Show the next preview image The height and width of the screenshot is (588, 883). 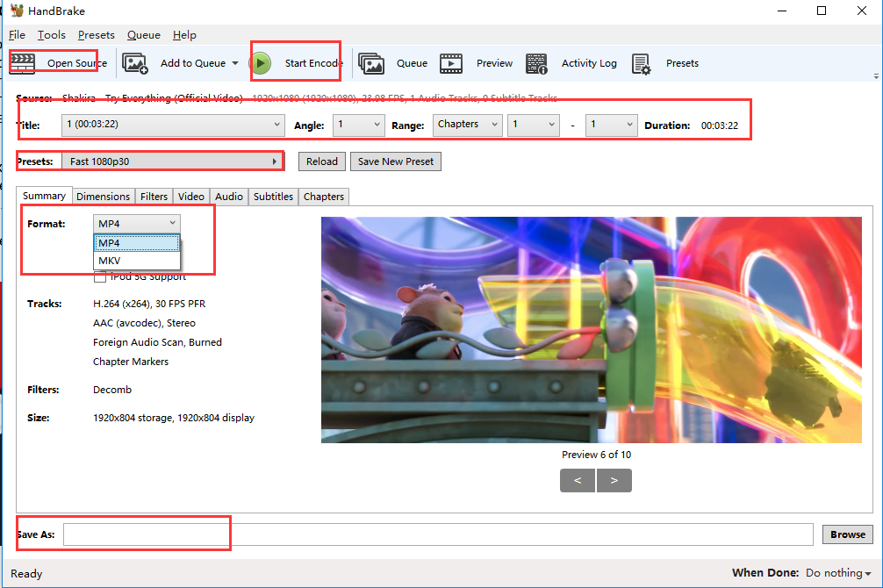click(614, 480)
